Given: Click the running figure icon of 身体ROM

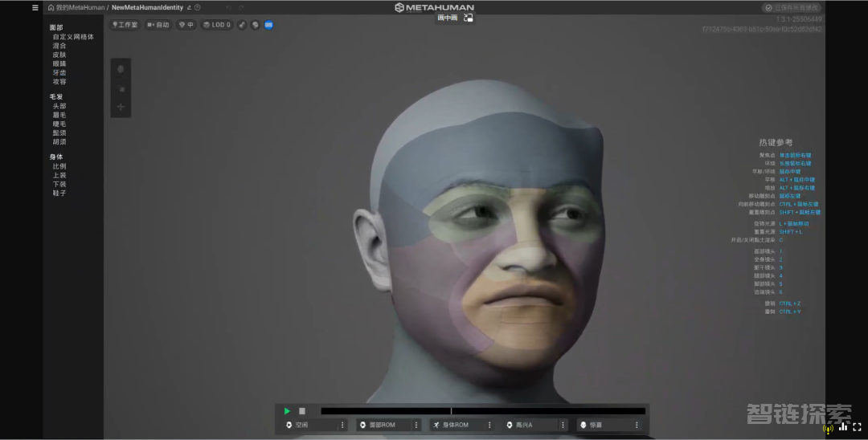Looking at the screenshot, I should pyautogui.click(x=436, y=425).
